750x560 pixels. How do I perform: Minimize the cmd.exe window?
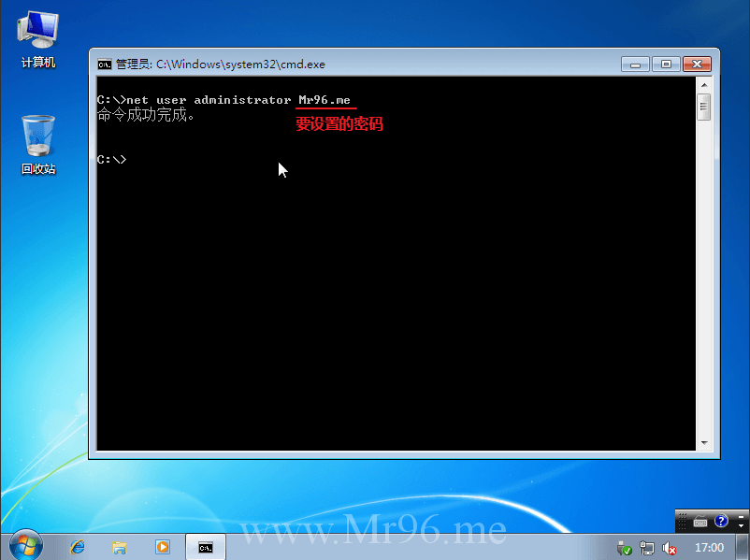(x=635, y=65)
